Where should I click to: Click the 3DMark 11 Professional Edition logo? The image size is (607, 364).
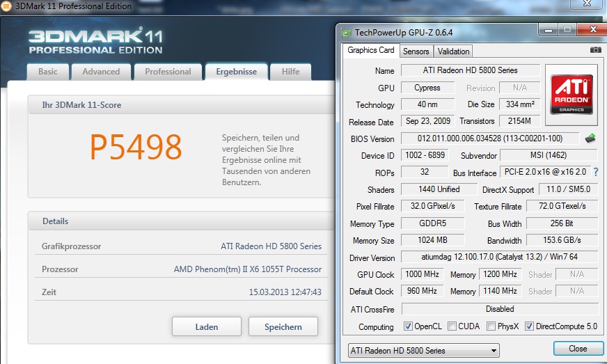tap(95, 42)
